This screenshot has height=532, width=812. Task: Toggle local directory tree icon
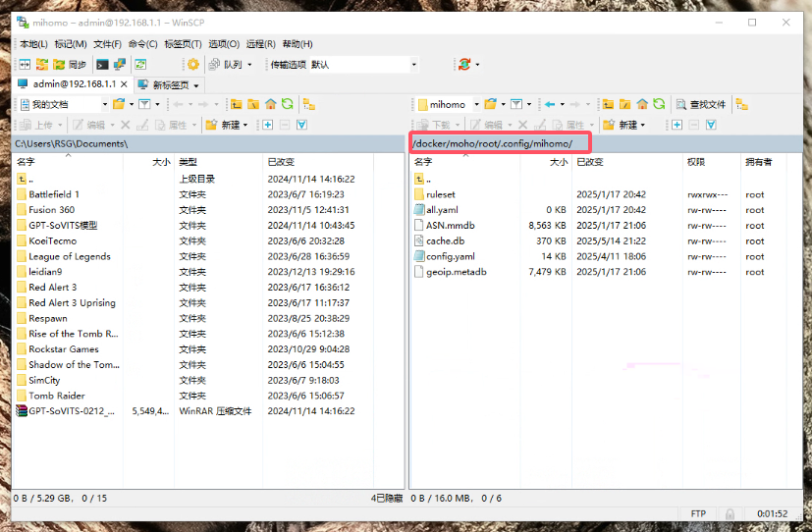tap(309, 105)
